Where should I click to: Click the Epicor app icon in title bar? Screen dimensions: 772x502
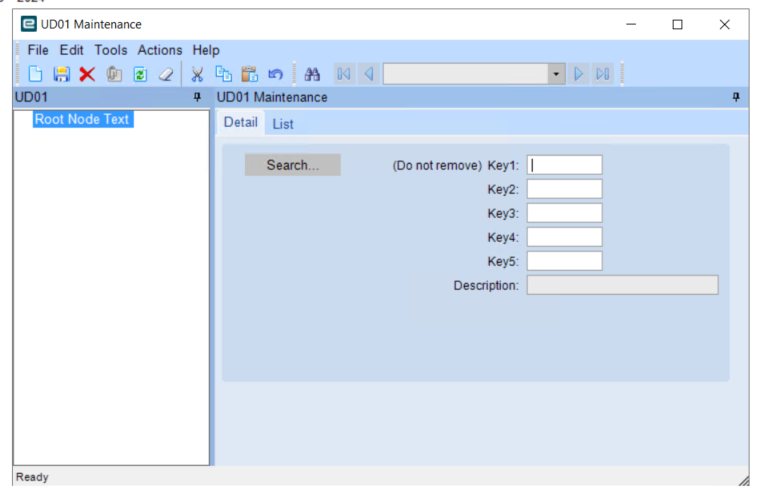(29, 24)
